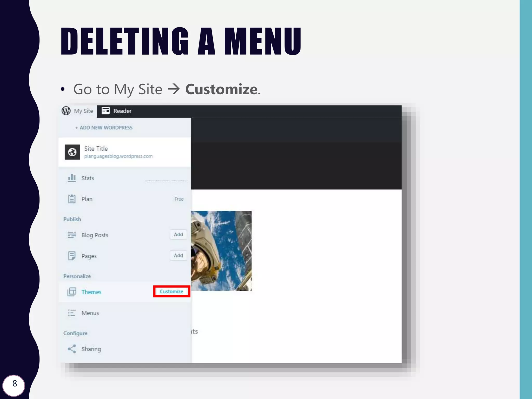
Task: Open the Pages menu item
Action: pyautogui.click(x=89, y=256)
